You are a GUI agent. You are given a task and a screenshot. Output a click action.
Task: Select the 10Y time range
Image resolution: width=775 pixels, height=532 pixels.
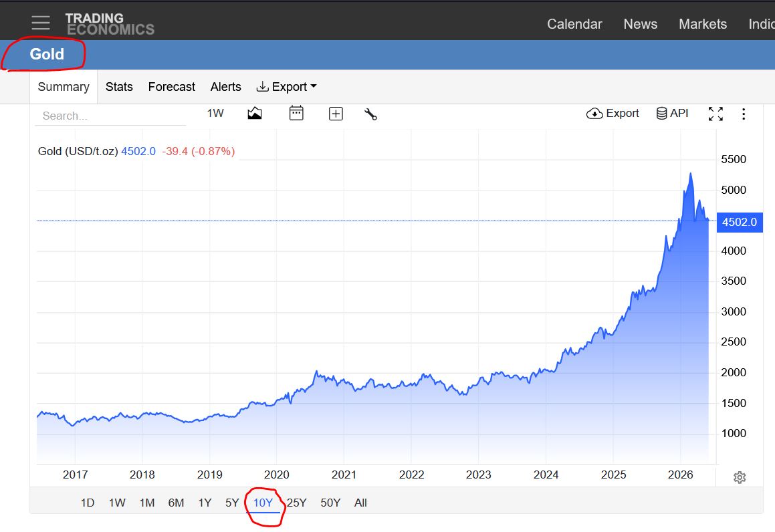click(x=263, y=503)
